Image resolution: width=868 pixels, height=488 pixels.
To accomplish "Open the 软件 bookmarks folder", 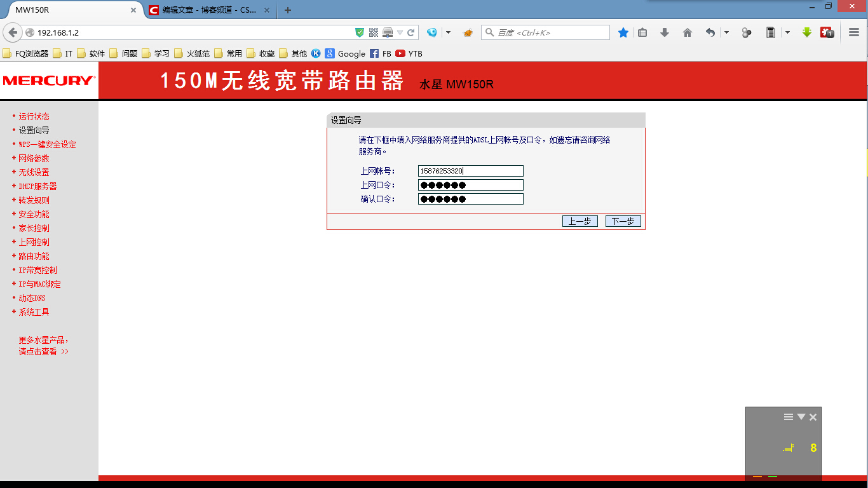I will [x=91, y=53].
